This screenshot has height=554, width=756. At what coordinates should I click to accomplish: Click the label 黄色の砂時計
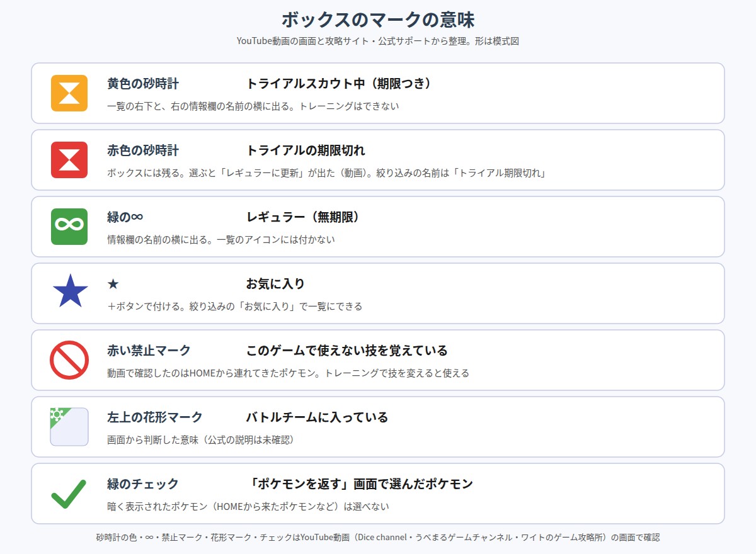[x=143, y=84]
